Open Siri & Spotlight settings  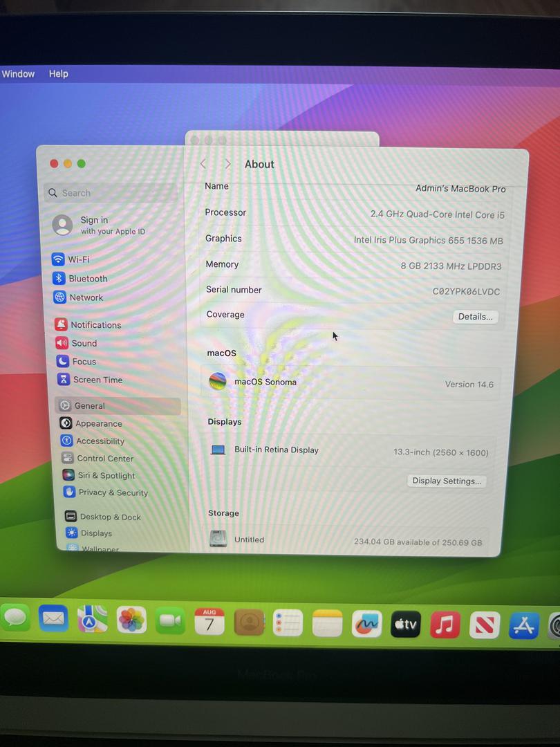click(x=106, y=476)
